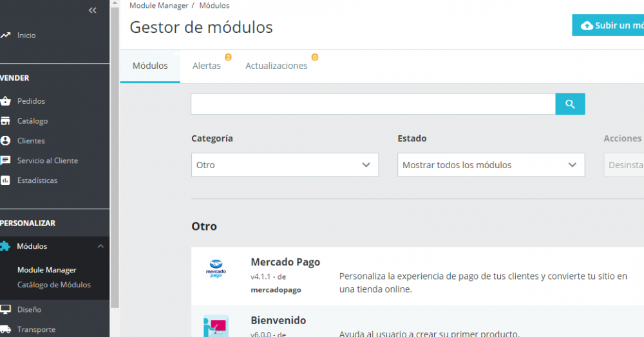Open the Acciones bulk dropdown
The image size is (644, 337).
pos(624,165)
